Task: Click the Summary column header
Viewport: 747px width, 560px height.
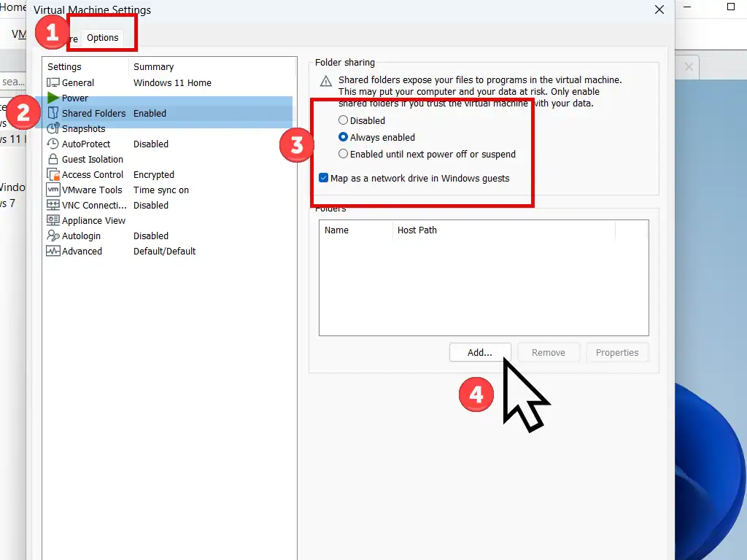Action: [x=212, y=66]
